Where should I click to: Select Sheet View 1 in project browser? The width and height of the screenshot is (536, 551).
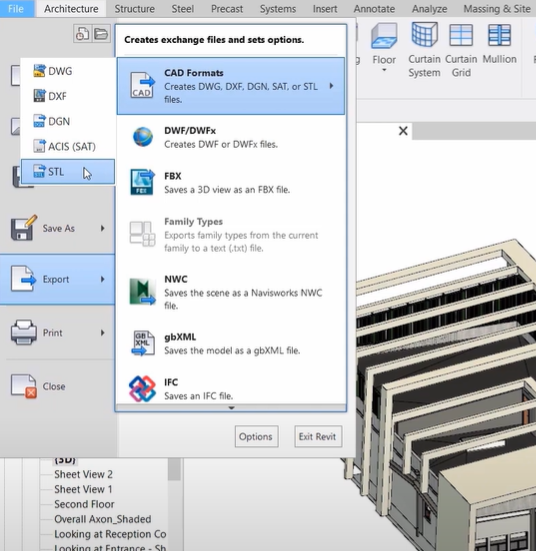click(x=83, y=490)
